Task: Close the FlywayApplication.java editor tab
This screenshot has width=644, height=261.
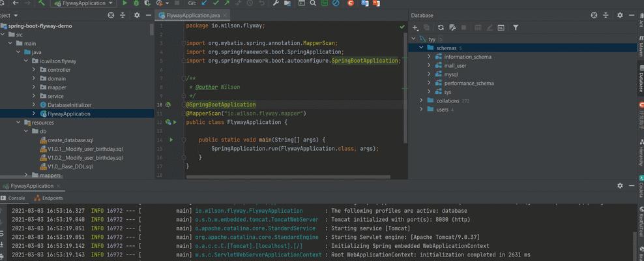Action: [225, 15]
